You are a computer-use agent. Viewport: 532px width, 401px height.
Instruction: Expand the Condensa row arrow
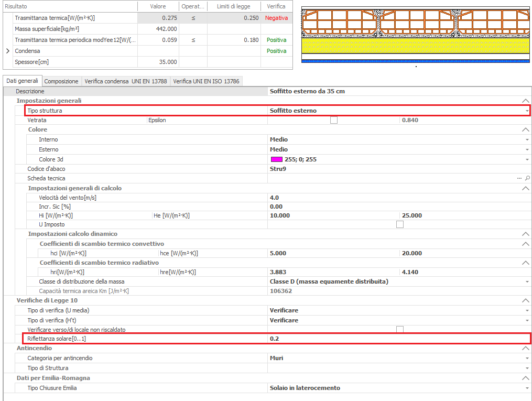coord(7,51)
